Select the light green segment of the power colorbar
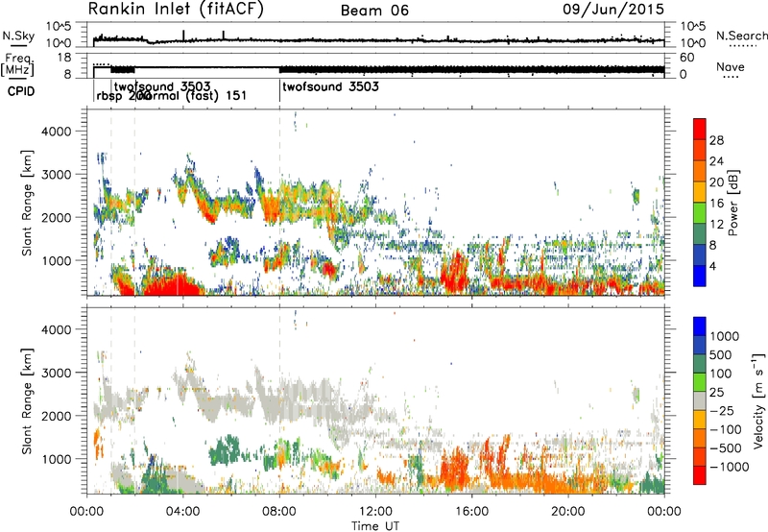This screenshot has width=768, height=532. tap(700, 213)
